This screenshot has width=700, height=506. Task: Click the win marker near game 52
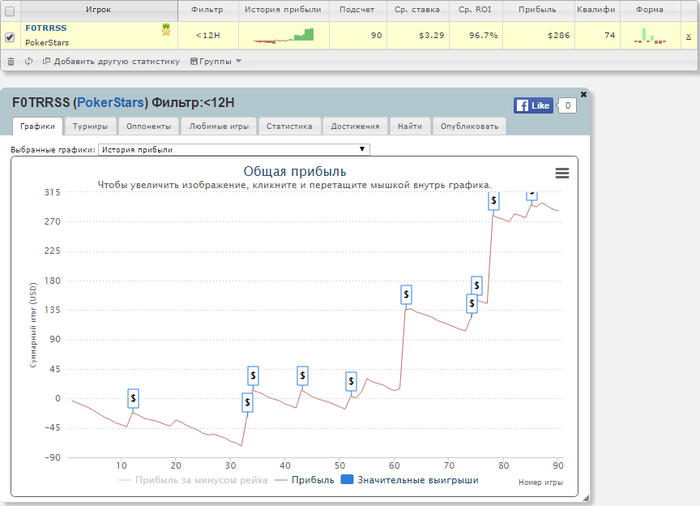pos(351,381)
